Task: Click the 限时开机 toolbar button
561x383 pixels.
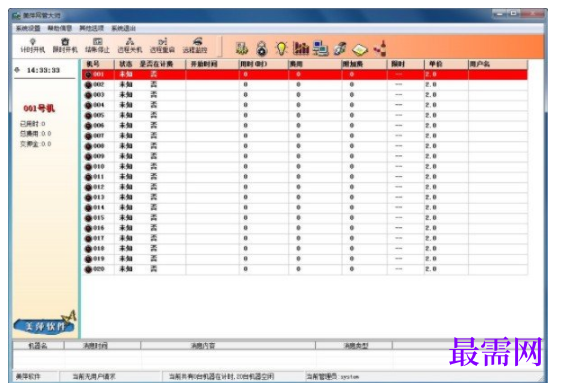Action: coord(65,46)
